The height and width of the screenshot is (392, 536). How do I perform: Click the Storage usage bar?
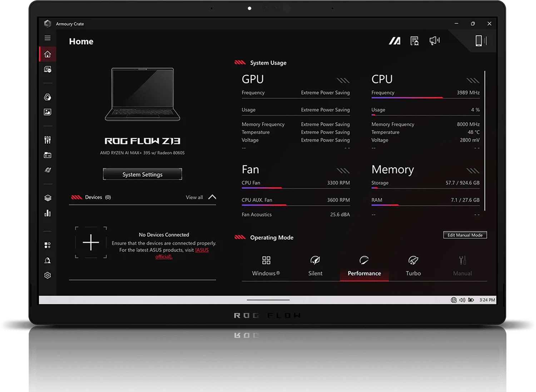(x=426, y=188)
